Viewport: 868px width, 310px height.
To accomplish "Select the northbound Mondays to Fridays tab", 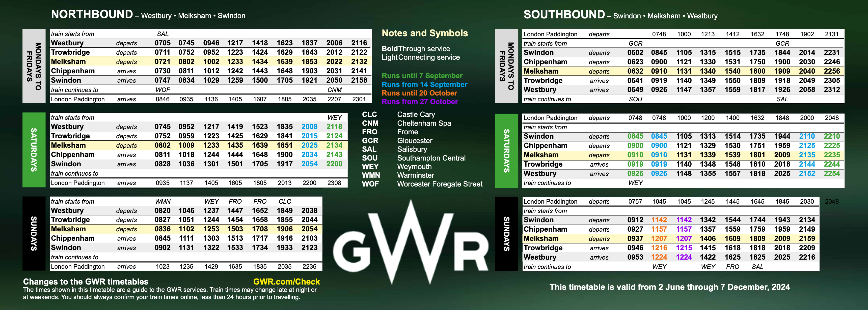I will tap(34, 66).
